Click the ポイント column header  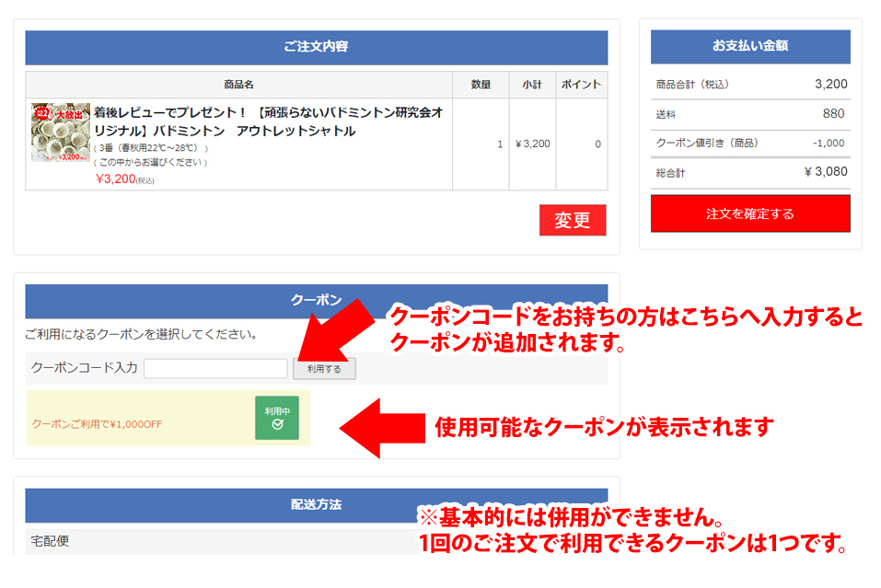pyautogui.click(x=581, y=85)
